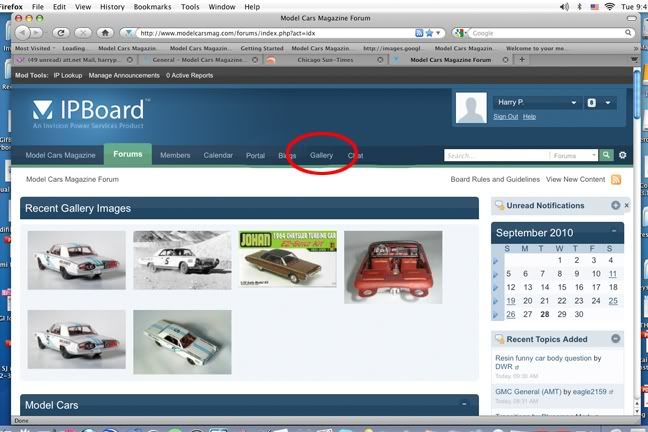
Task: Open View New Content link
Action: pyautogui.click(x=575, y=179)
